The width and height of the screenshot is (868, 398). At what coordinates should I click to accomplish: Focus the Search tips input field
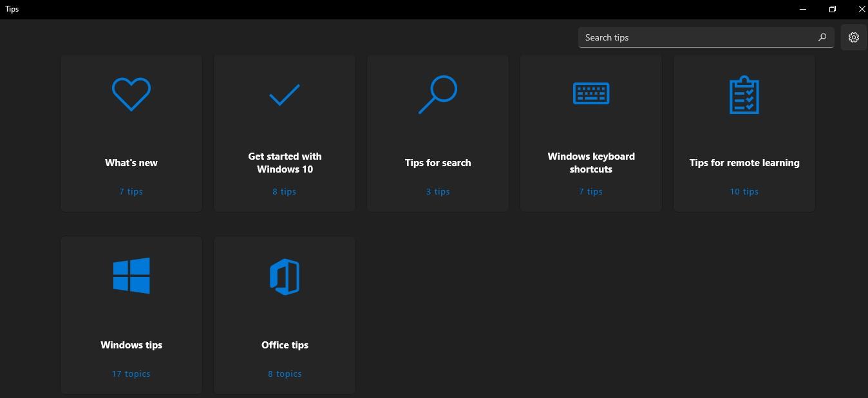(x=706, y=37)
